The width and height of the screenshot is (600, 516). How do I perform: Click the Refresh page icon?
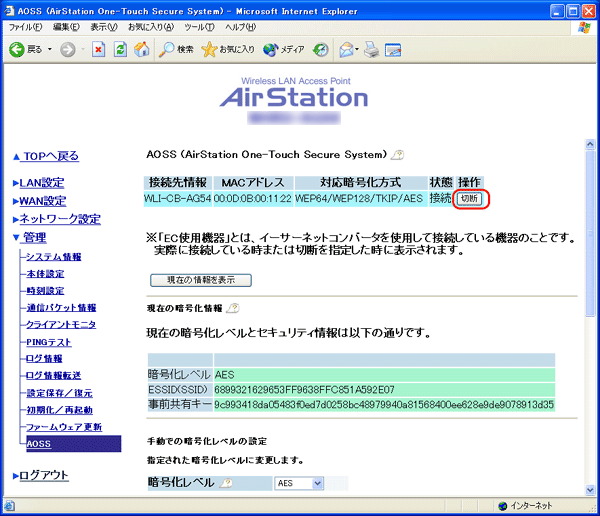(120, 49)
